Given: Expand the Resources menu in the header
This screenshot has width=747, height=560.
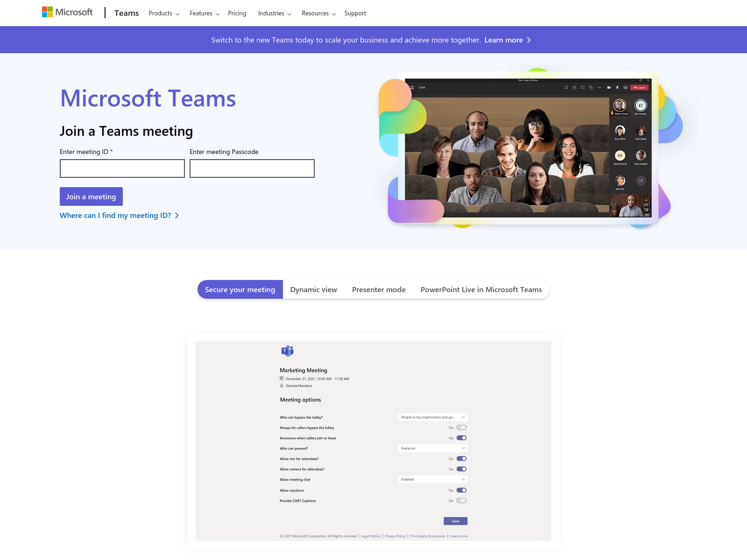Looking at the screenshot, I should (319, 14).
